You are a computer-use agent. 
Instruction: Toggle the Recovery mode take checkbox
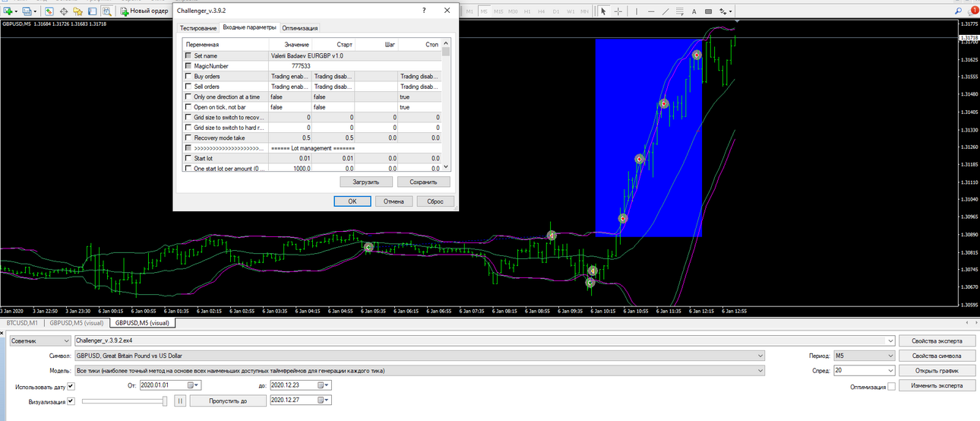point(188,138)
